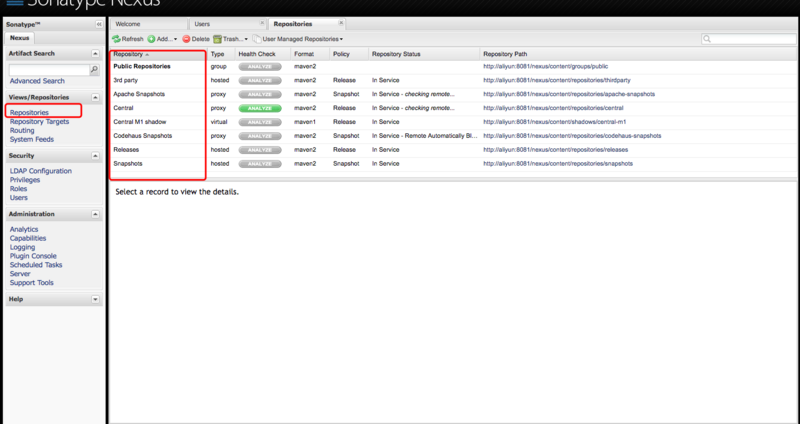This screenshot has height=424, width=800.
Task: Close the Repositories tab using its x
Action: click(x=341, y=21)
